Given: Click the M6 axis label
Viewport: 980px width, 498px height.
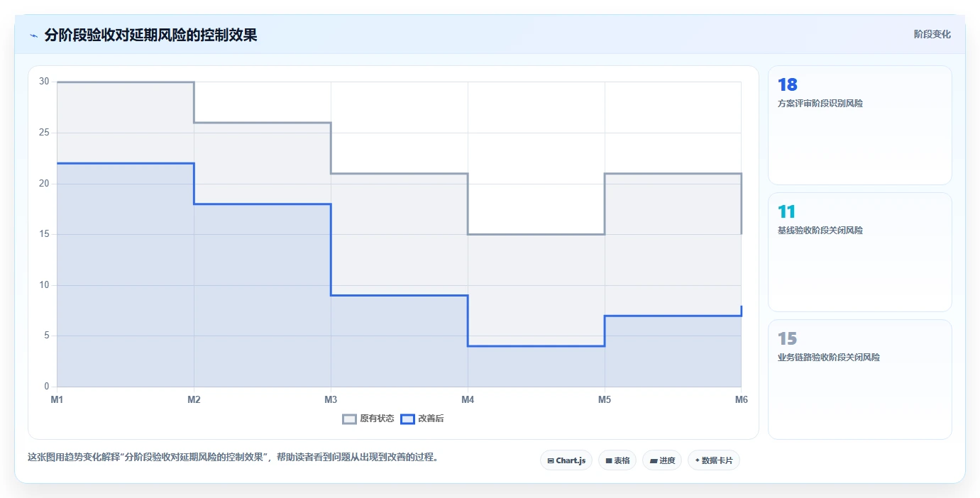Looking at the screenshot, I should (x=742, y=399).
